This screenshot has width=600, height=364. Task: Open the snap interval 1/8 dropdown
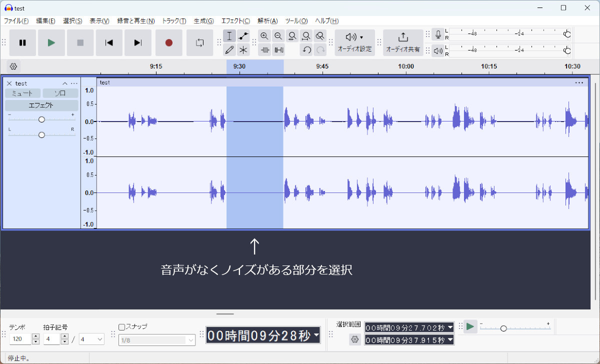click(156, 339)
